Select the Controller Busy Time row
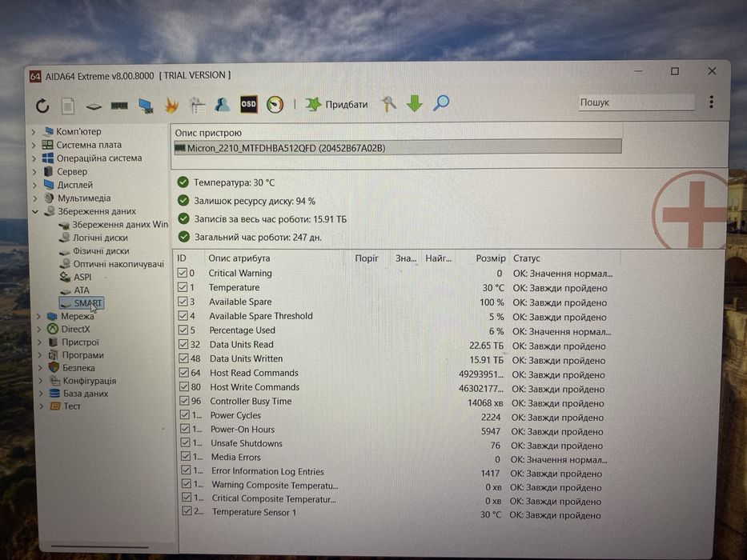 tap(393, 402)
